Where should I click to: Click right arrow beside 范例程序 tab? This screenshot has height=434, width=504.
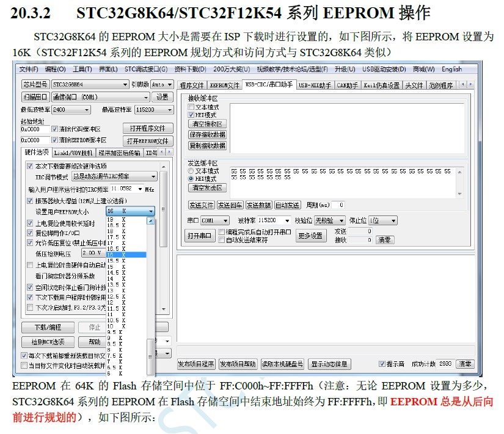(x=470, y=84)
